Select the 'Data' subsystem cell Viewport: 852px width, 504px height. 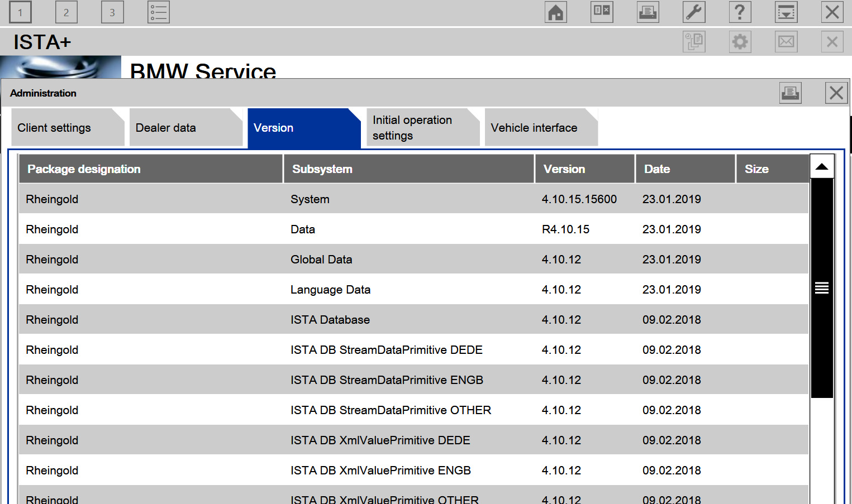[x=303, y=229]
